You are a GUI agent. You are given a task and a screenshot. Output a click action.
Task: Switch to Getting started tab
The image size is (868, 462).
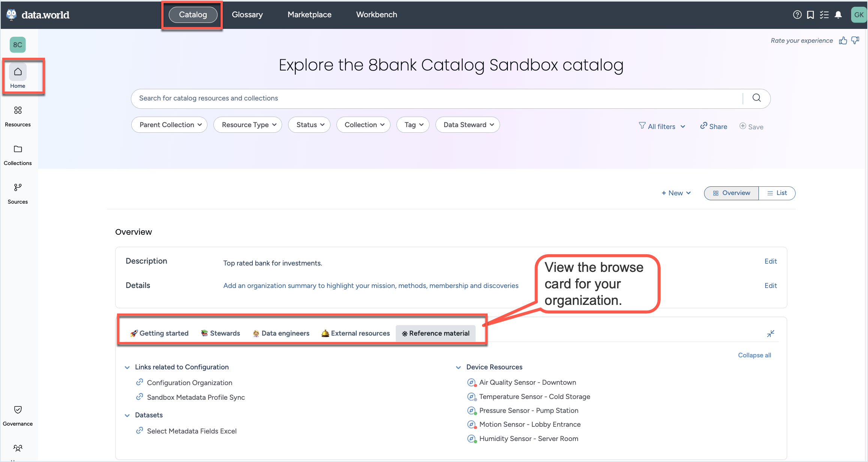tap(159, 333)
